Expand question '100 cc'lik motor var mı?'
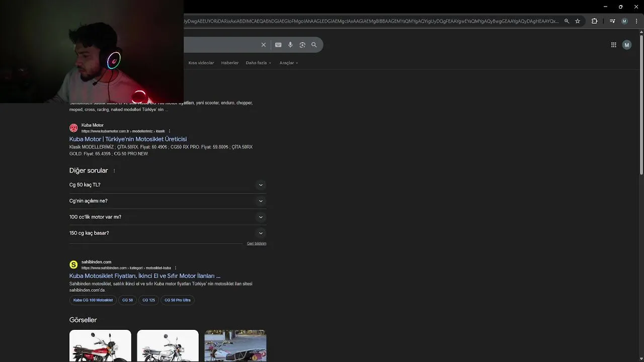This screenshot has height=362, width=644. [x=168, y=217]
